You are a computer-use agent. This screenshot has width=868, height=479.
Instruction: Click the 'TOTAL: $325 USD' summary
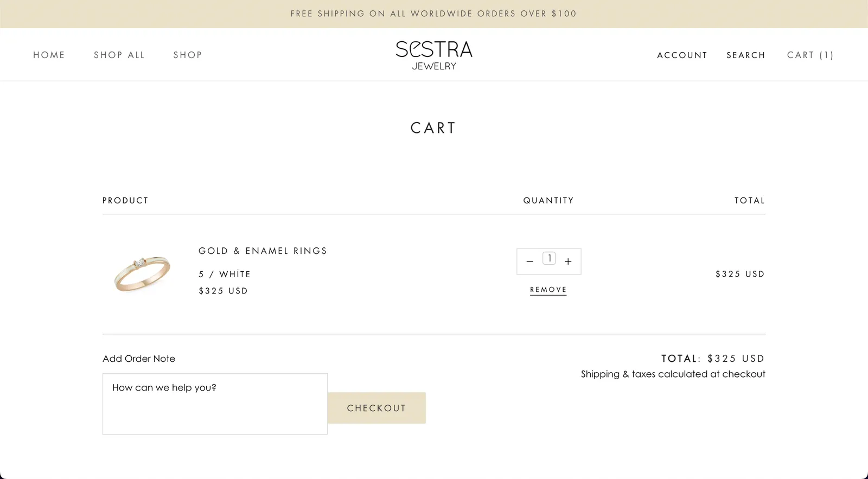713,359
